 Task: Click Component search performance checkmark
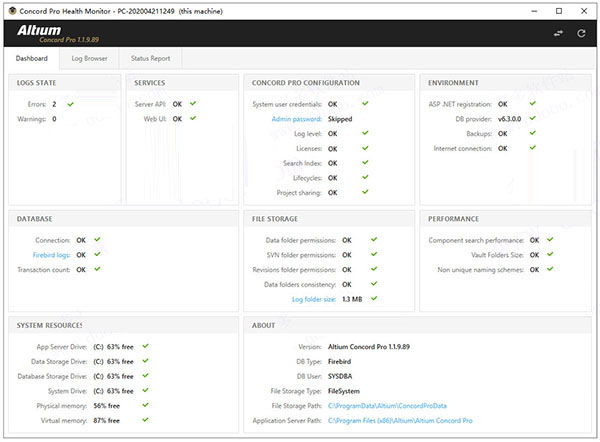(x=550, y=240)
